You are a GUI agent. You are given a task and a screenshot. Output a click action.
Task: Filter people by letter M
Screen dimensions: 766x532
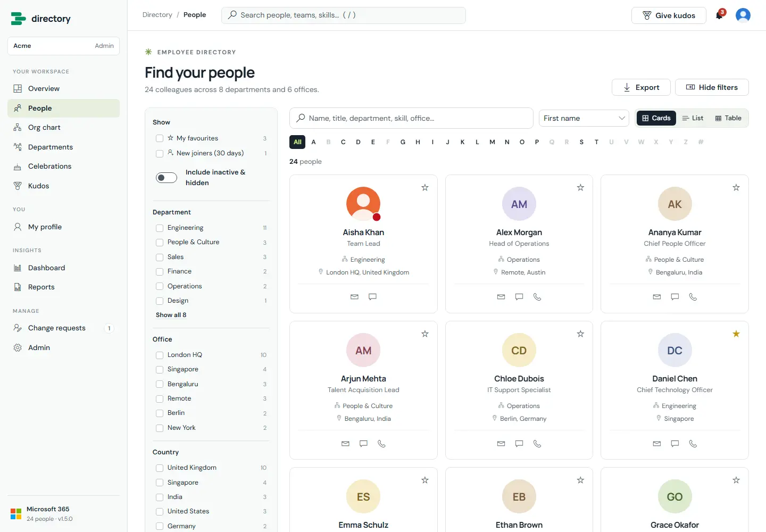pyautogui.click(x=493, y=142)
